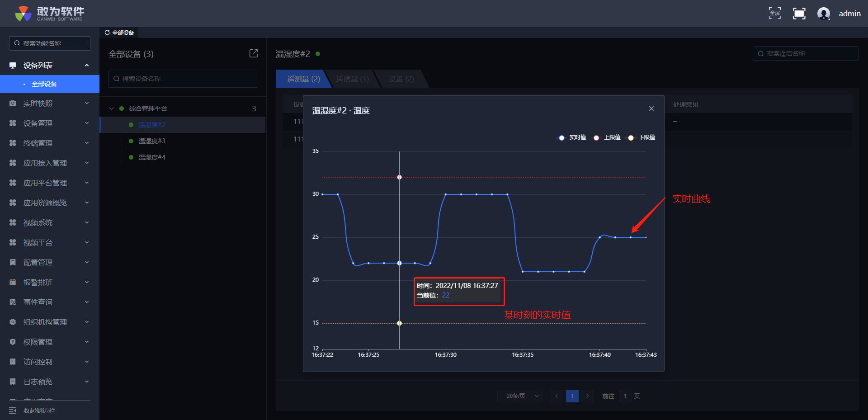Click the 敢为软件 logo
Image resolution: width=868 pixels, height=420 pixels.
[49, 14]
